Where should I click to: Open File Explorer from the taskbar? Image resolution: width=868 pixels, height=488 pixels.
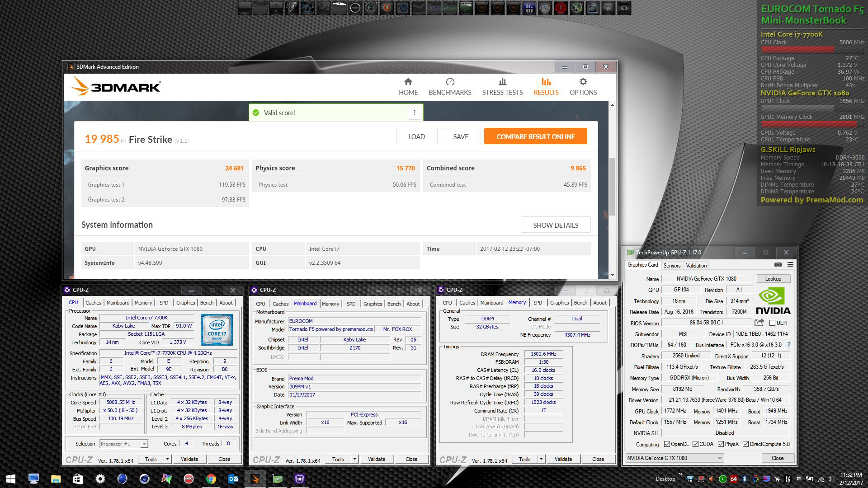[56, 479]
